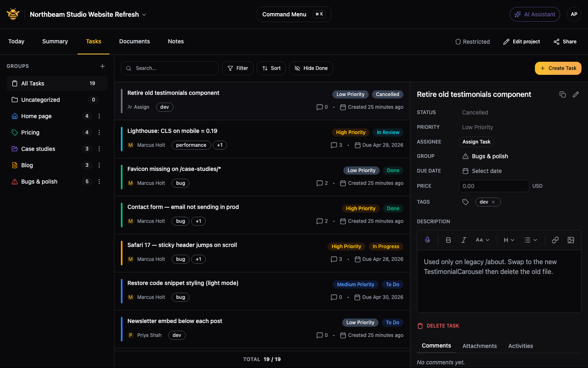Image resolution: width=588 pixels, height=368 pixels.
Task: Click the Create Task button
Action: (x=558, y=68)
